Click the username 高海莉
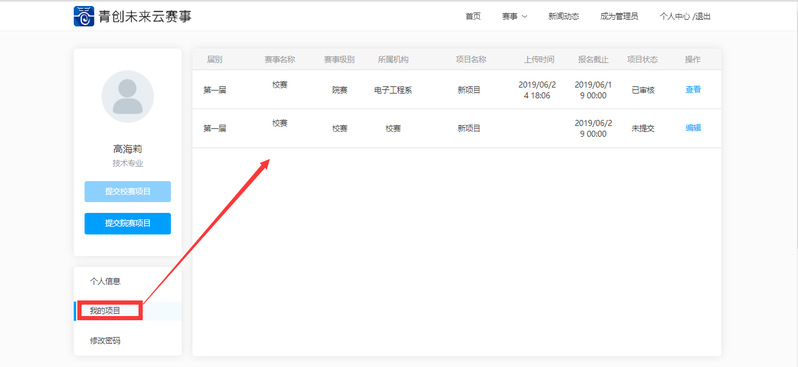This screenshot has width=798, height=367. click(x=128, y=149)
